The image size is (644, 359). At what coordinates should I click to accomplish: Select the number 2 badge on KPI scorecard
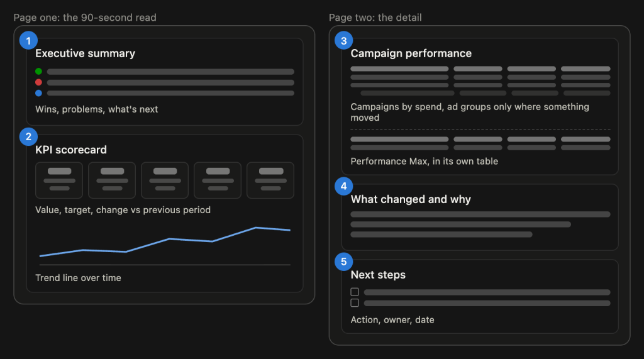[28, 137]
